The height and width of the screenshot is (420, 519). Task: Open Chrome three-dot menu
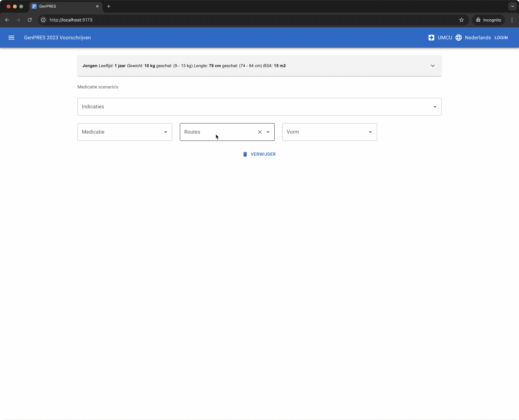click(x=512, y=20)
